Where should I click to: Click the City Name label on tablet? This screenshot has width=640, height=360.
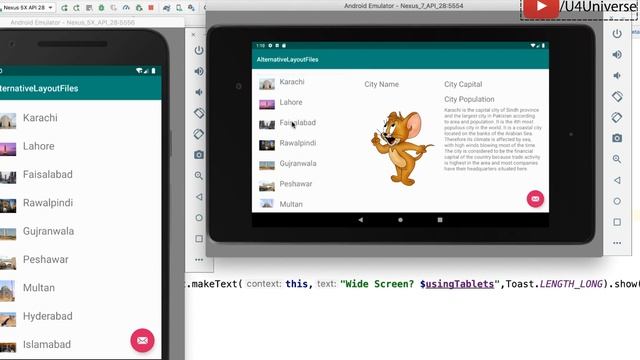pos(382,84)
